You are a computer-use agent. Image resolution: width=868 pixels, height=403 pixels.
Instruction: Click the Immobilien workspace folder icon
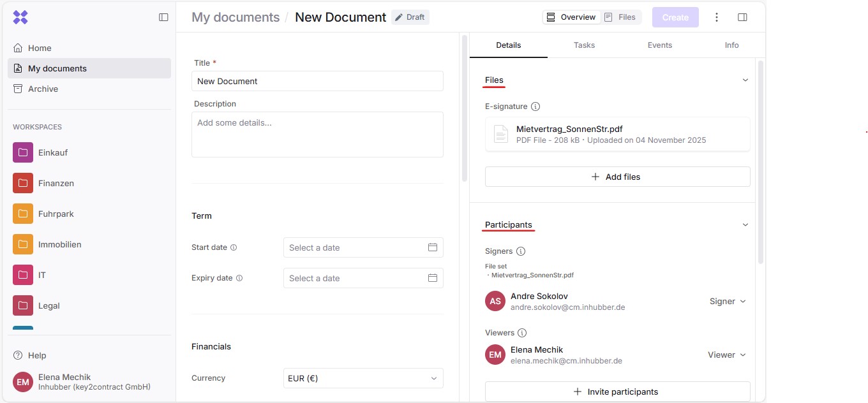pos(23,244)
